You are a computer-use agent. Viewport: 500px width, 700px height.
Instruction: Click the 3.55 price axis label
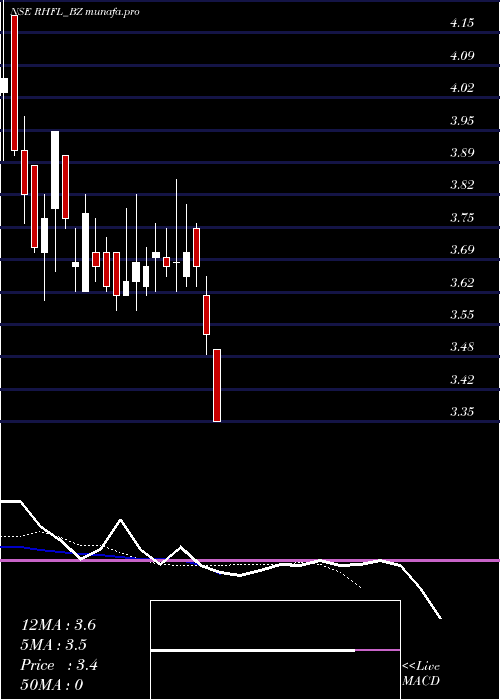462,314
